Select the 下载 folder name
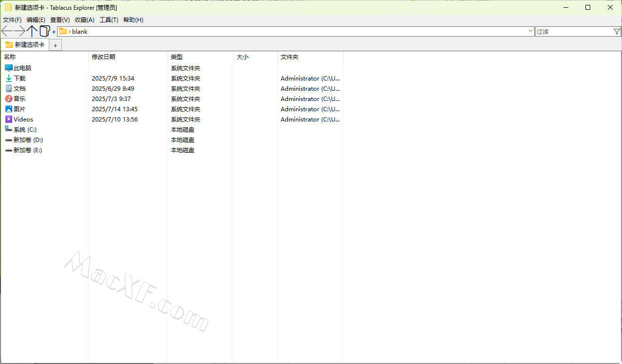Screen dimensions: 622x364 tap(20, 79)
